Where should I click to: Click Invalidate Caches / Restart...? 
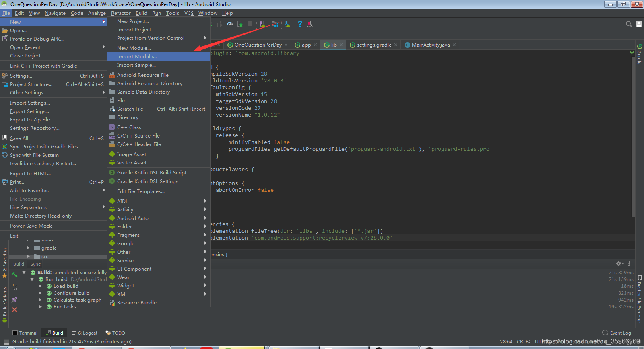pyautogui.click(x=54, y=164)
